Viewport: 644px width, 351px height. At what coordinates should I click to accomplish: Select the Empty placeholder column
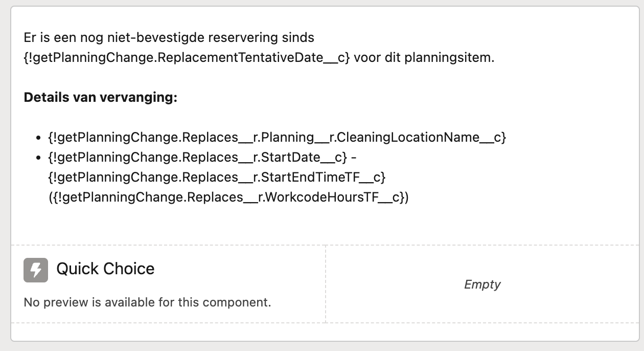pos(482,284)
